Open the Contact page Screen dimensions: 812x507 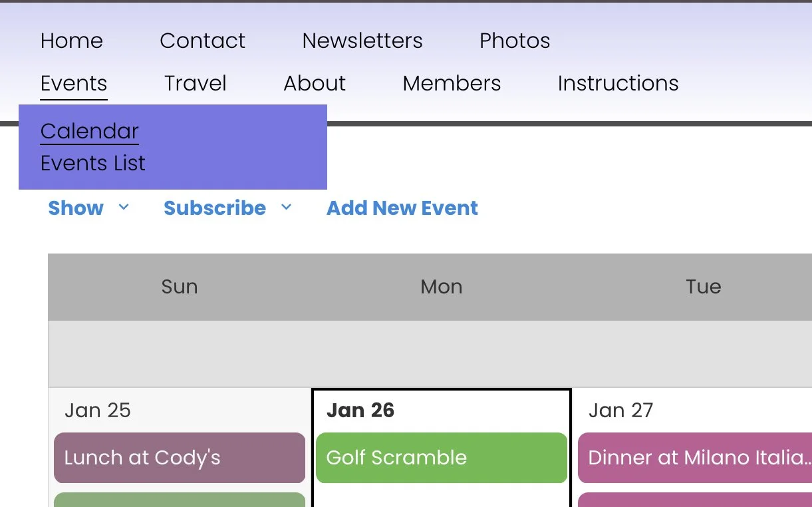pyautogui.click(x=203, y=41)
